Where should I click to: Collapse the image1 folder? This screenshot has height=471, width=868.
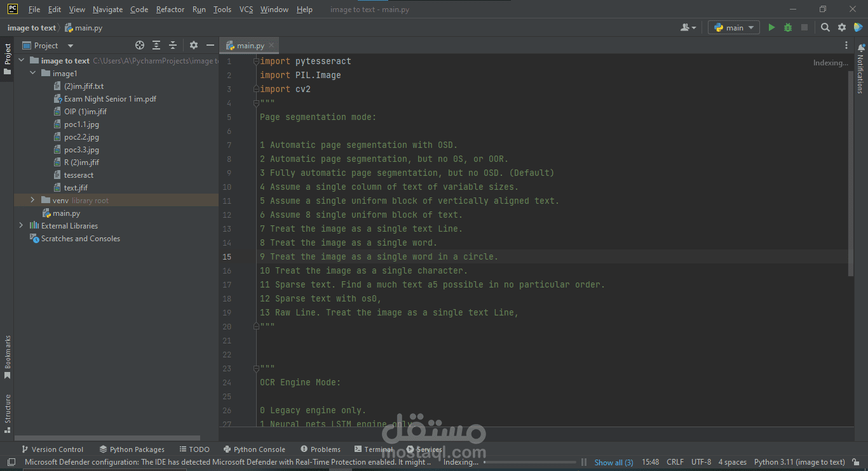click(33, 74)
